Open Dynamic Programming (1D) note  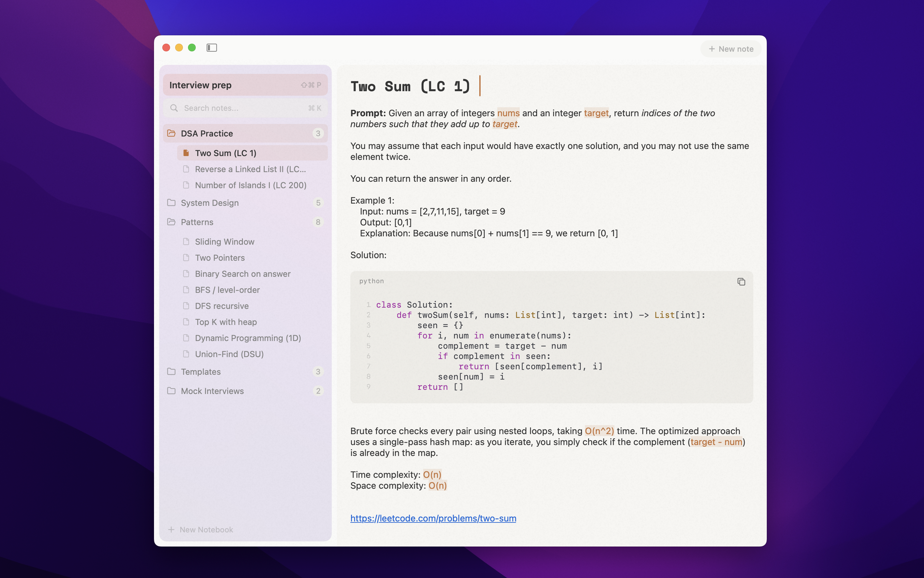252,338
